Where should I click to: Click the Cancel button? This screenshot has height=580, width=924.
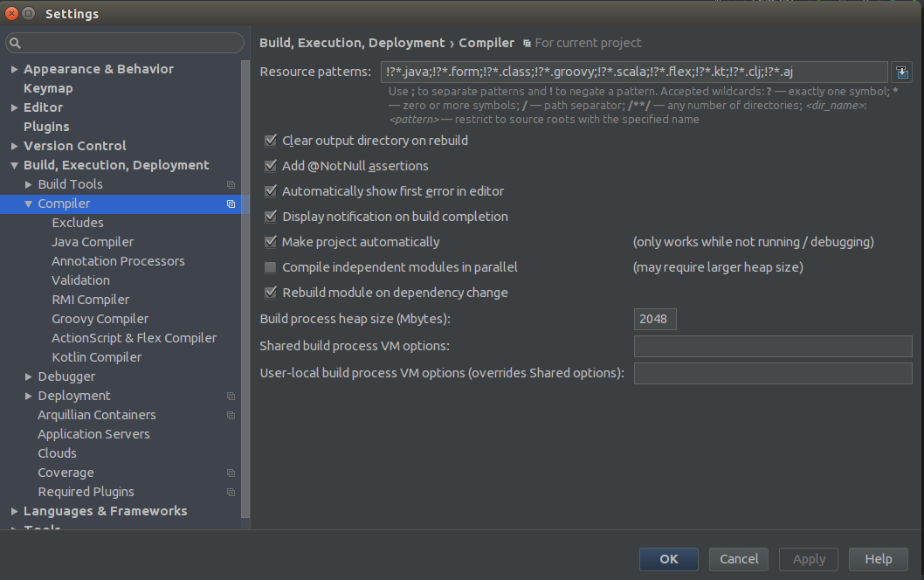739,559
